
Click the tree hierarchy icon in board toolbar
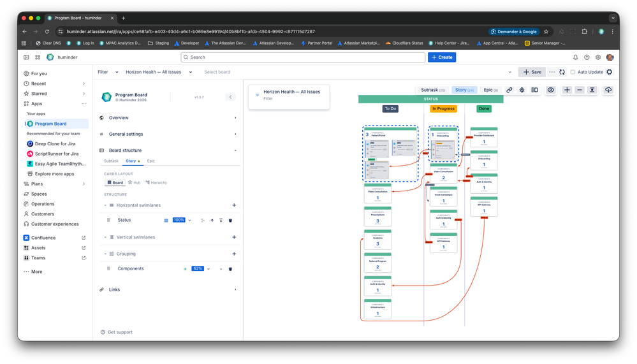[522, 90]
